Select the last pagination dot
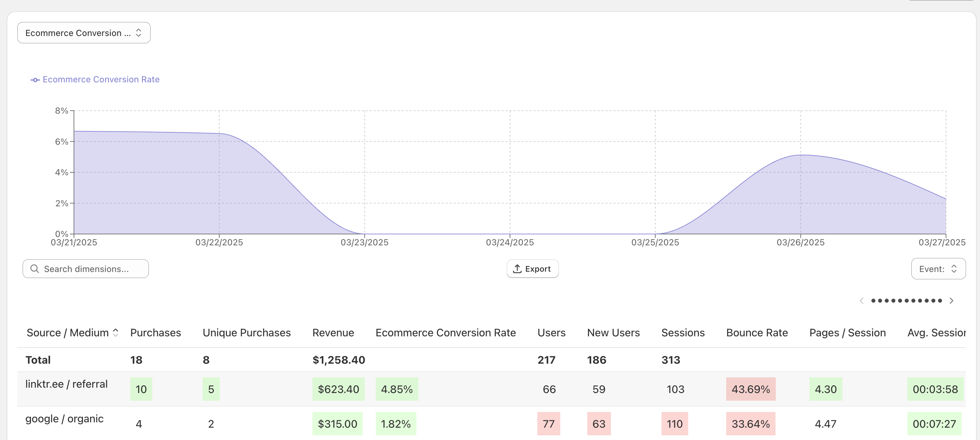This screenshot has width=980, height=440. pyautogui.click(x=940, y=301)
